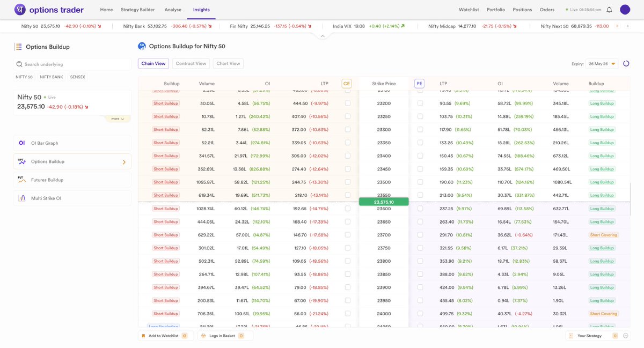Open the Expiry 26 May 26 dropdown
644x348 pixels.
coord(602,63)
